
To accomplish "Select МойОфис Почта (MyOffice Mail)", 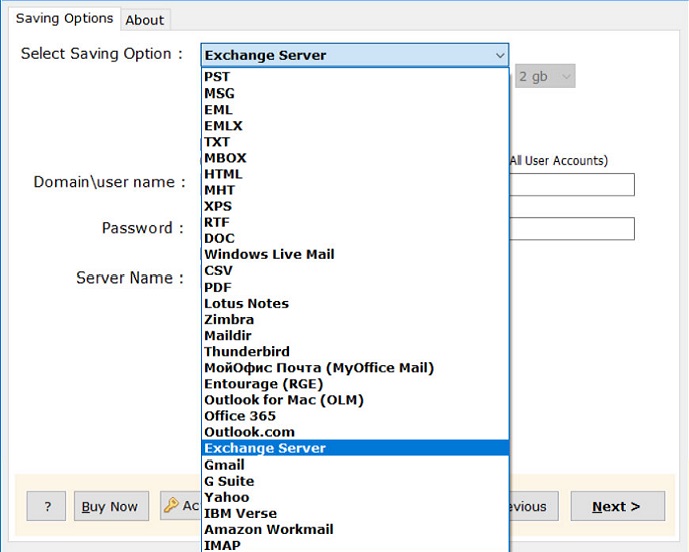I will click(x=355, y=368).
